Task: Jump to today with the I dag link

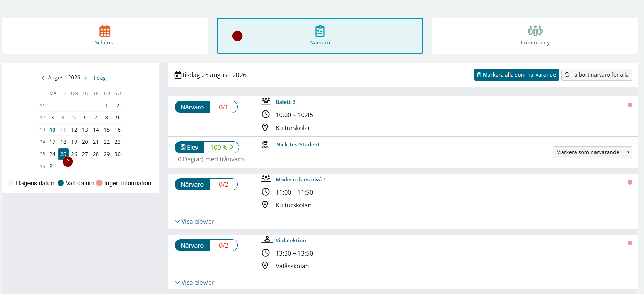Action: 100,78
